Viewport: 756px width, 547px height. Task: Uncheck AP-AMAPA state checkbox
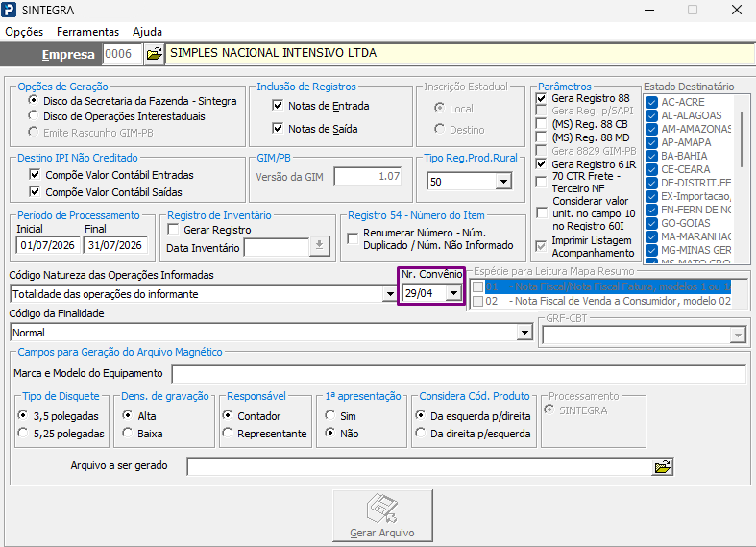[x=652, y=143]
